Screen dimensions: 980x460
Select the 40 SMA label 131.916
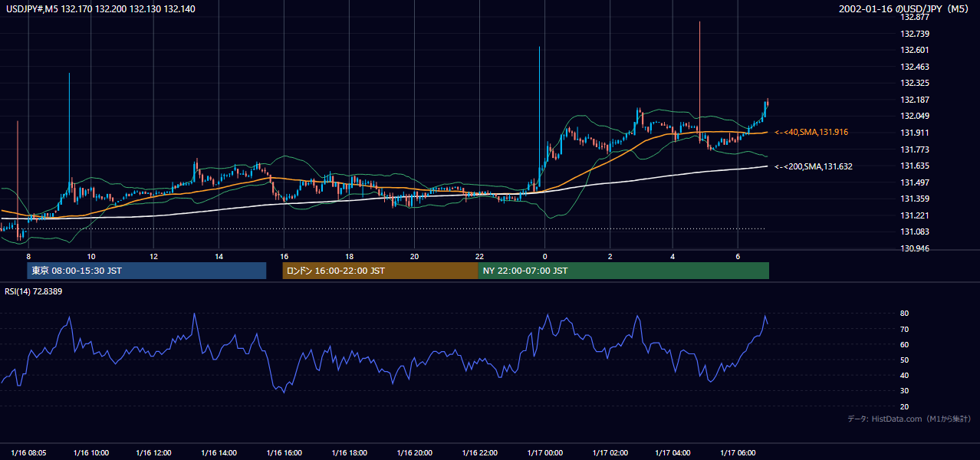[811, 133]
